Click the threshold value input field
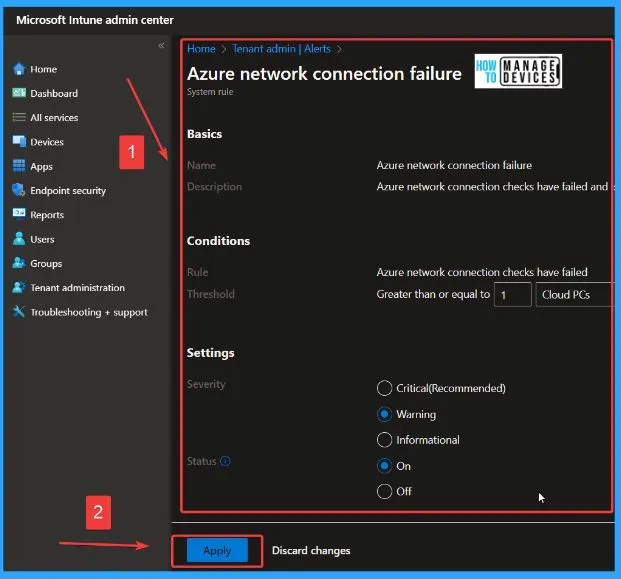 (x=512, y=294)
